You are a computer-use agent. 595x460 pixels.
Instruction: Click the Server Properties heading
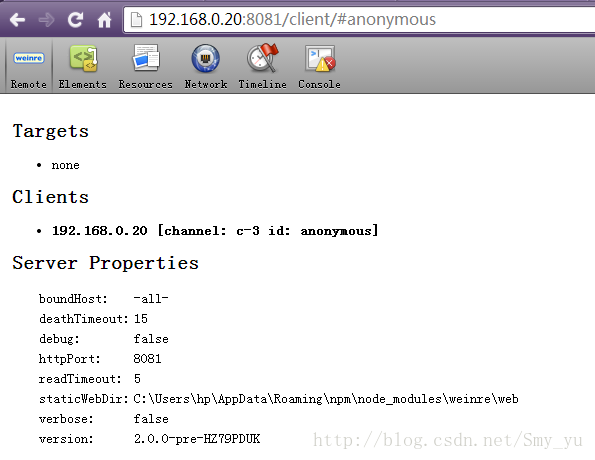pos(105,263)
